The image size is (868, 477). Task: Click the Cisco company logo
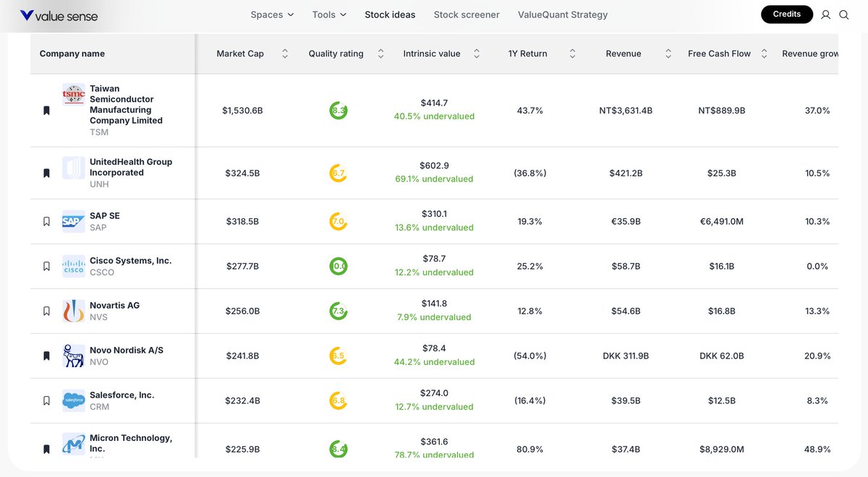[74, 266]
